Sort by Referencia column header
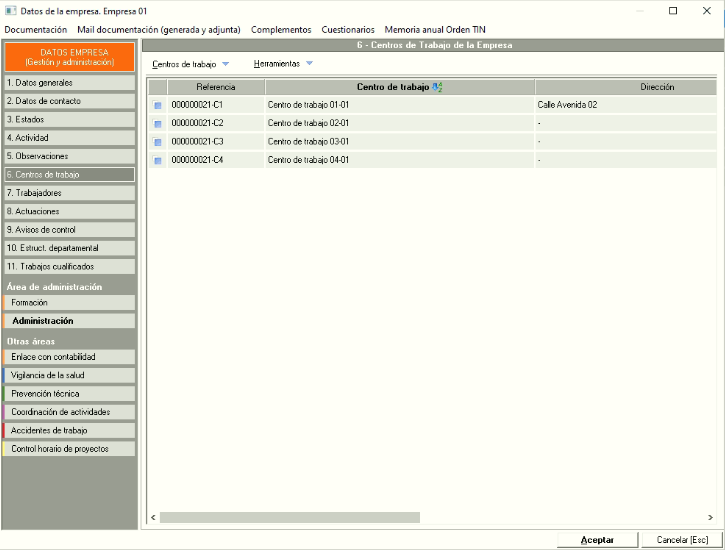The height and width of the screenshot is (550, 725). pyautogui.click(x=216, y=87)
